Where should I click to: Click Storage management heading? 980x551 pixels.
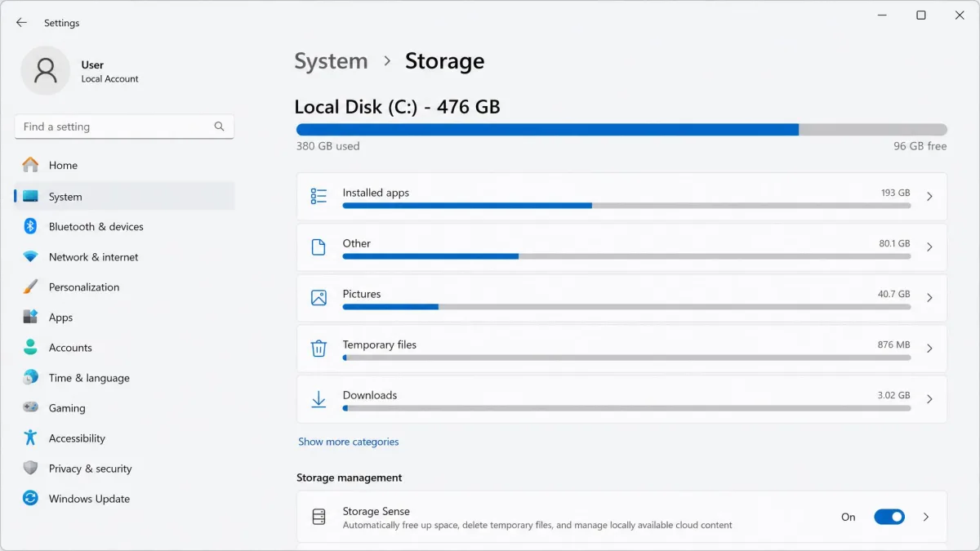click(x=350, y=478)
